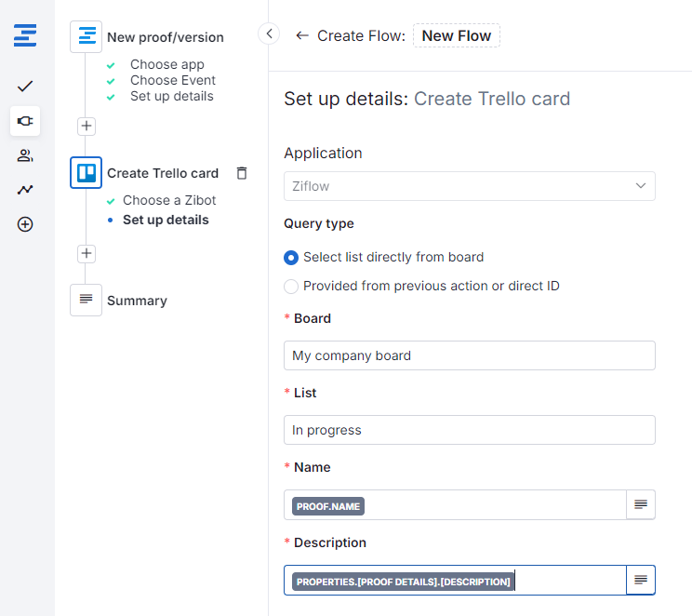Viewport: 692px width, 616px height.
Task: Open the proofs checkmark sidebar icon
Action: click(x=25, y=87)
